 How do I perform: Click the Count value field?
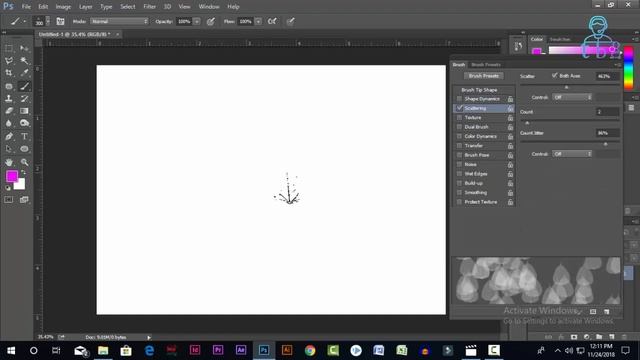(x=608, y=111)
